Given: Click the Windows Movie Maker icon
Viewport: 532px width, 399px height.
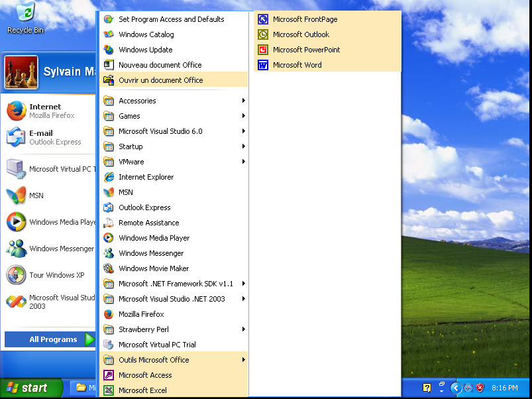Looking at the screenshot, I should [x=109, y=268].
